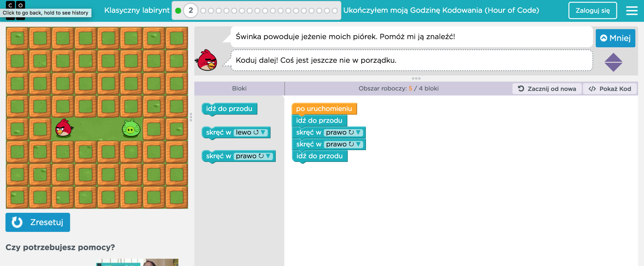Go to level 4 progress dot
Screen dimensions: 644x266
[211, 11]
